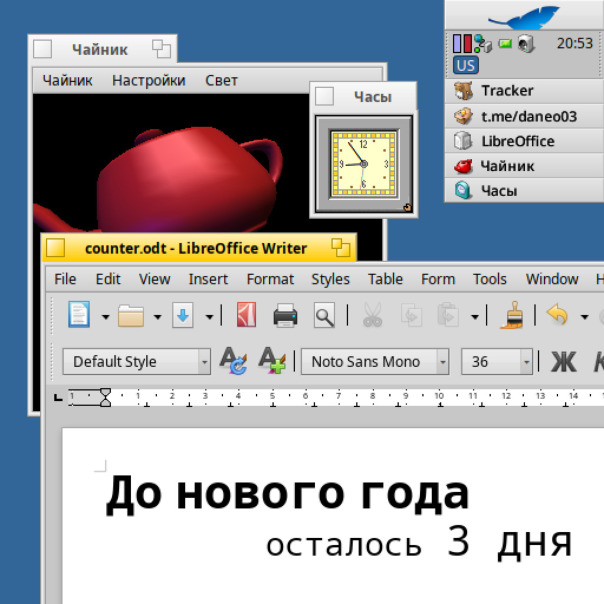Export as PDF using the red icon
This screenshot has height=604, width=604.
(246, 315)
